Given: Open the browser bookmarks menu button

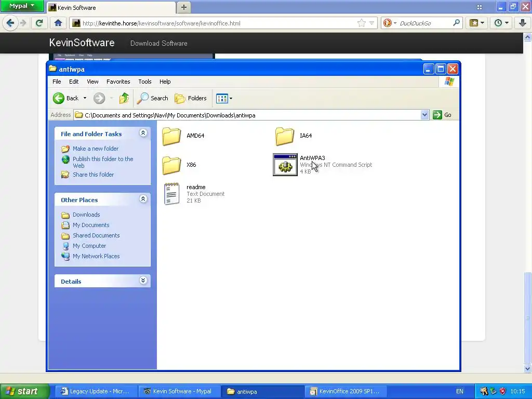Looking at the screenshot, I should click(x=477, y=23).
